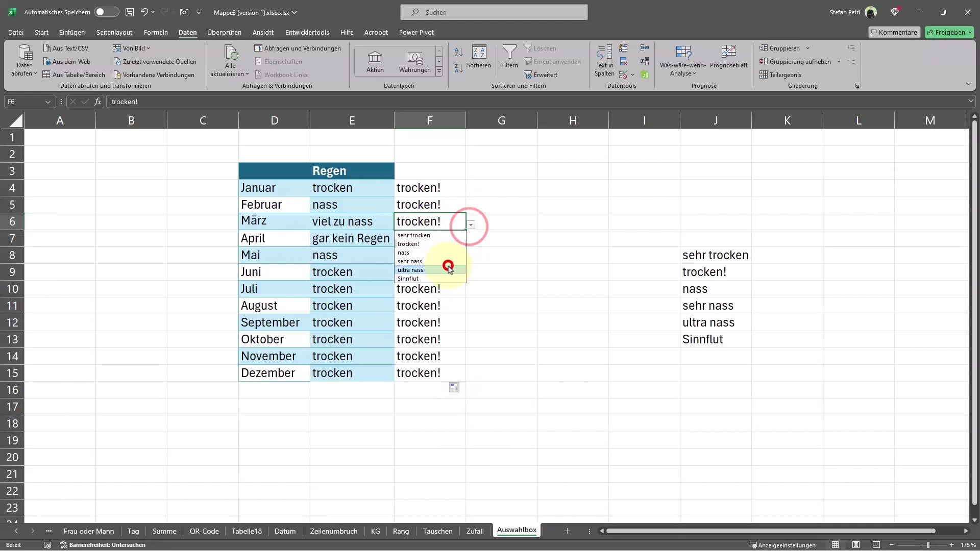Screen dimensions: 980x551
Task: Open the Gruppieren dropdown arrow
Action: point(807,48)
